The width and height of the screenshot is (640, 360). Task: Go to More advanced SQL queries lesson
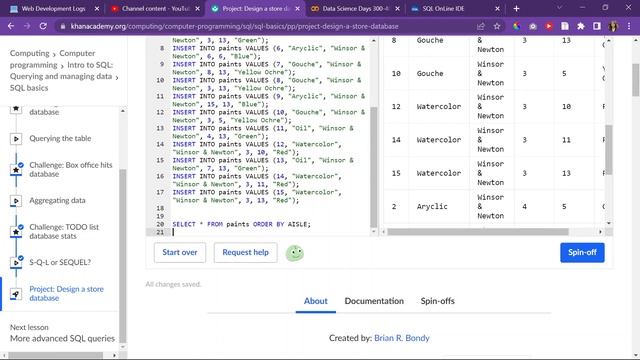click(x=62, y=338)
